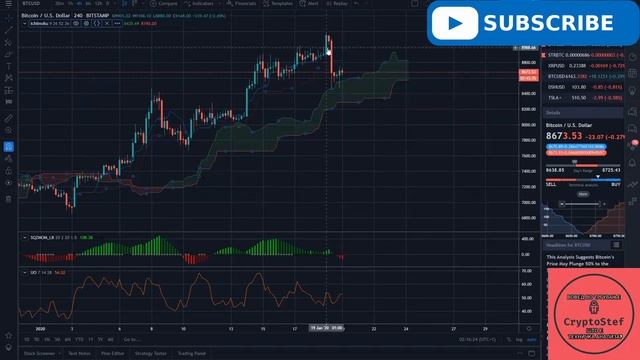
Task: Click the XRPUSD watchlist row
Action: (584, 66)
